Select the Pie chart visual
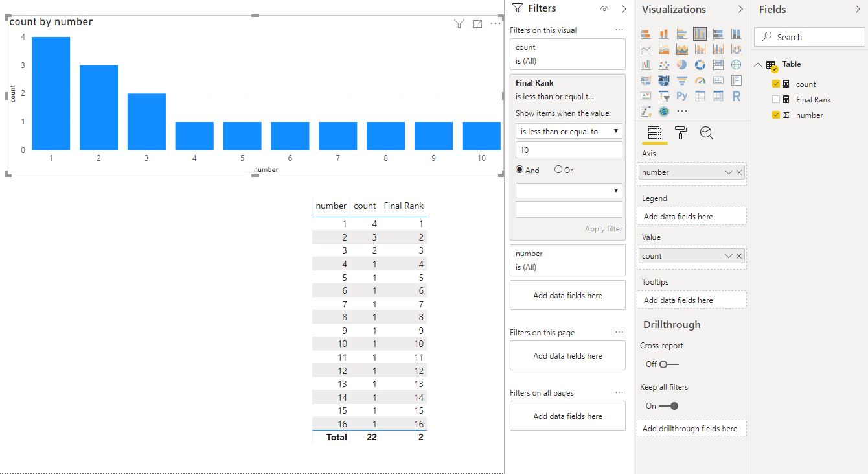 682,65
